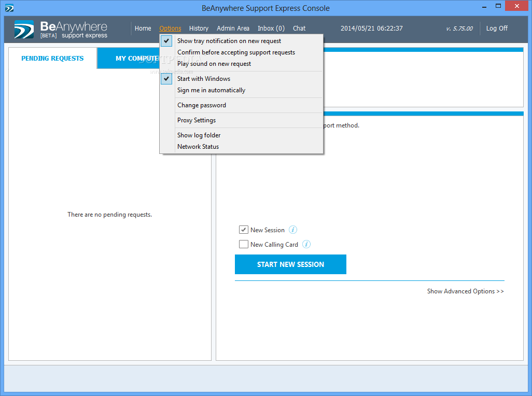Uncheck Show tray notification on new request
Viewport: 532px width, 396px height.
point(241,40)
